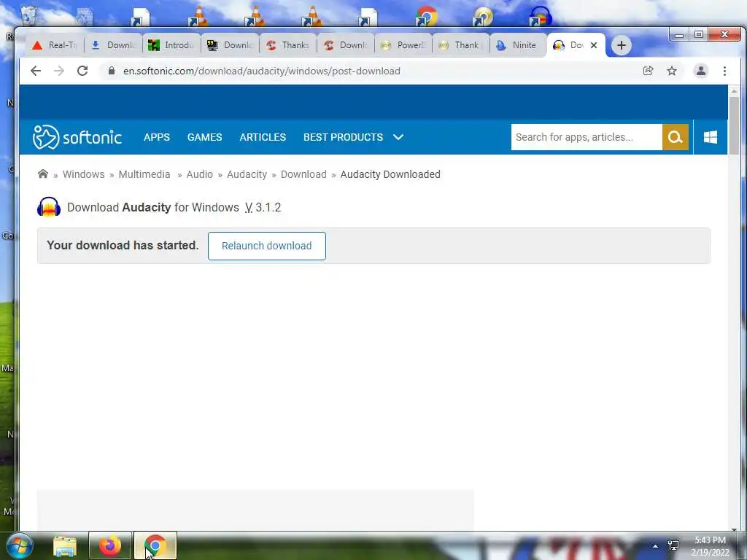Viewport: 747px width, 560px height.
Task: Open the ARTICLES menu item
Action: point(263,137)
